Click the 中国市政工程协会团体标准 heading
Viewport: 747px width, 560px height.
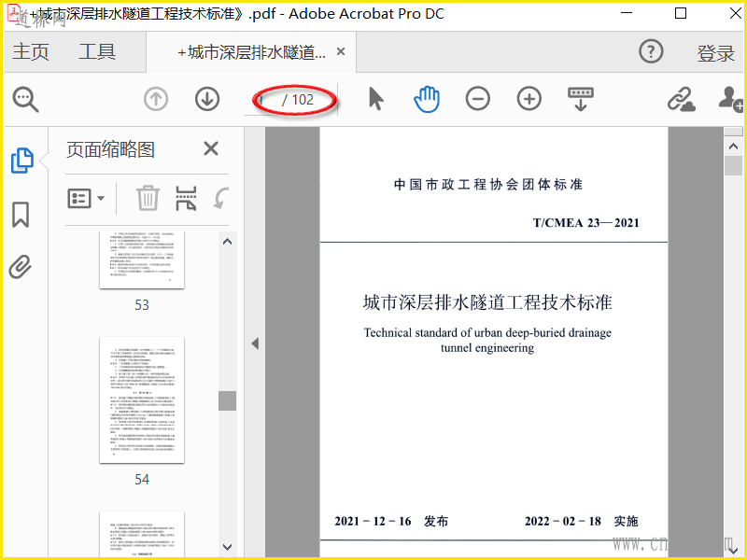click(488, 184)
